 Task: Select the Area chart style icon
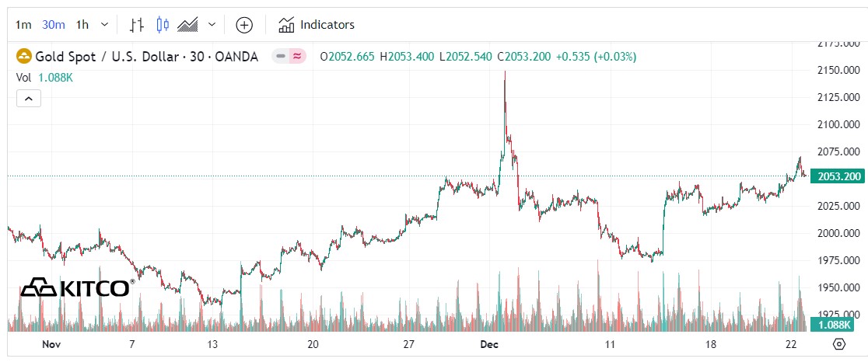click(x=188, y=25)
